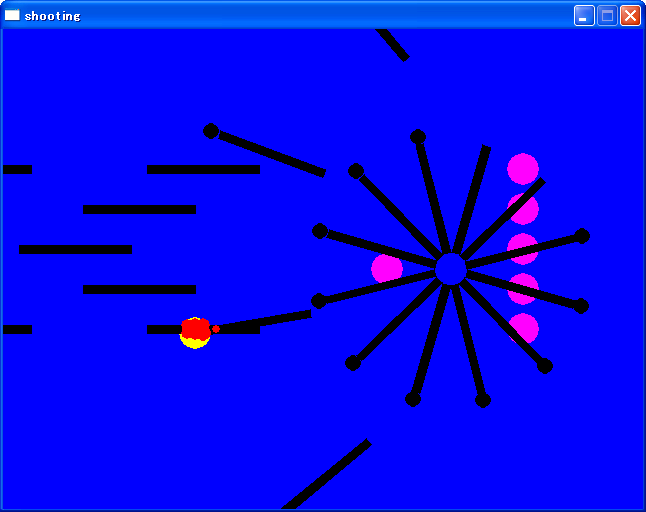Image resolution: width=646 pixels, height=512 pixels.
Task: Close the shooting game window
Action: point(630,16)
